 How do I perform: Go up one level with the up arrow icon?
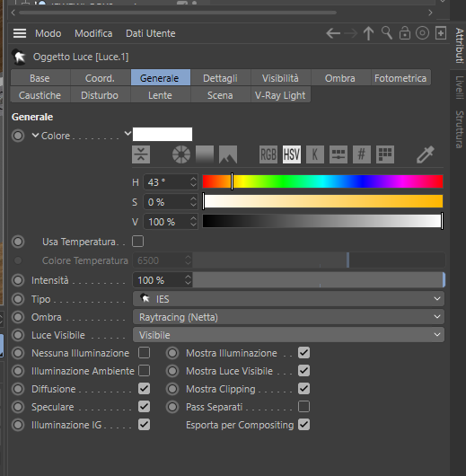coord(368,33)
